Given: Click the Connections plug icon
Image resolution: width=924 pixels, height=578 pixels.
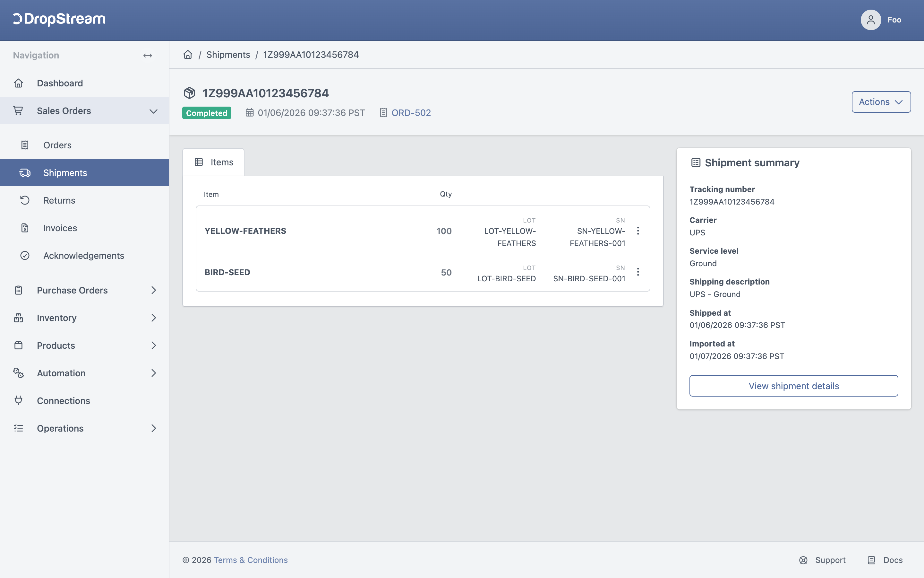Looking at the screenshot, I should 18,400.
